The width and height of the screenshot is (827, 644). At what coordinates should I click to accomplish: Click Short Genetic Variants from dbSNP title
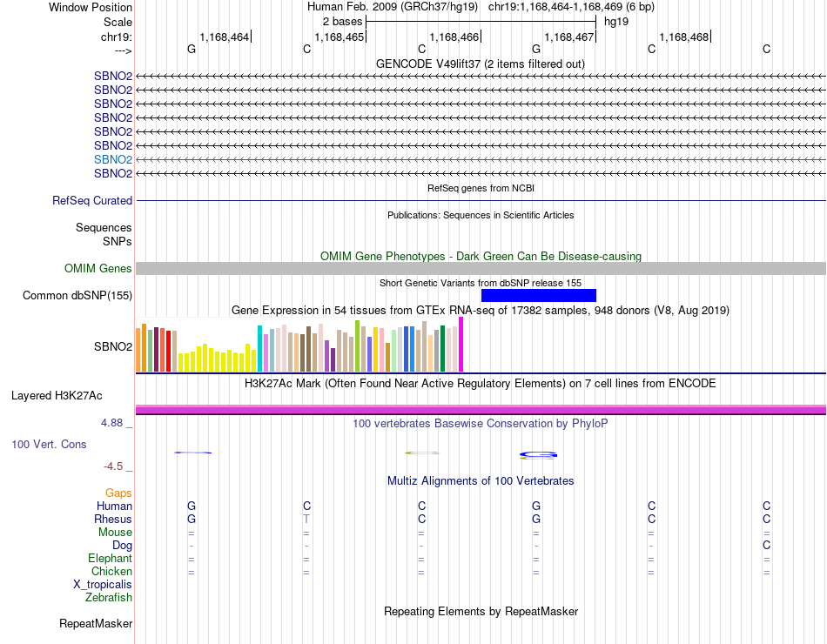[x=481, y=283]
